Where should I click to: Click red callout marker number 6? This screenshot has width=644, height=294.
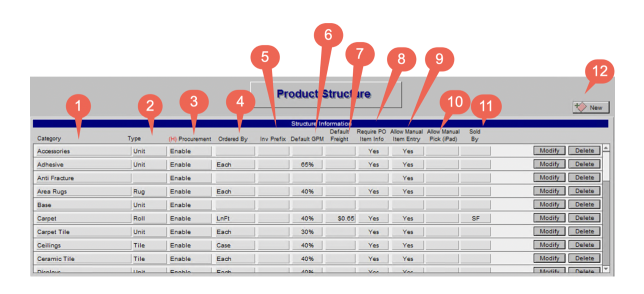click(x=328, y=35)
